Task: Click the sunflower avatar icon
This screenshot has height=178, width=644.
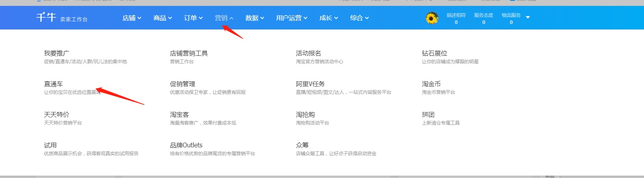Action: pyautogui.click(x=432, y=18)
